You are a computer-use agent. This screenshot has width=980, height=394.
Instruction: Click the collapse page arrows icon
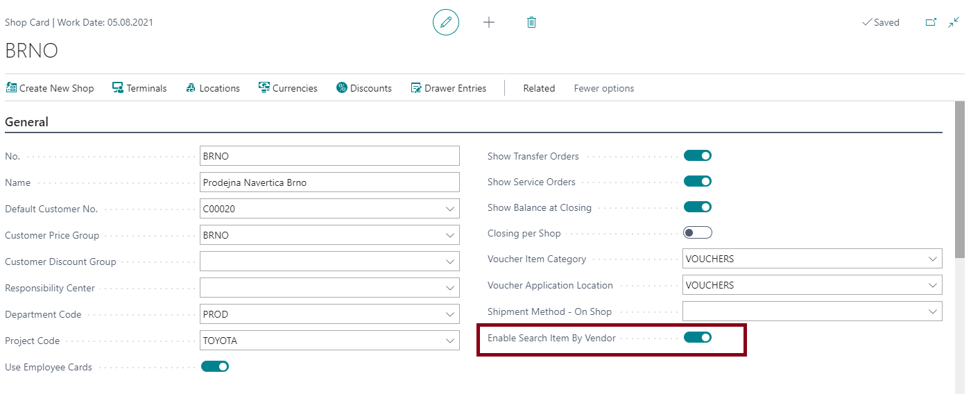tap(954, 22)
